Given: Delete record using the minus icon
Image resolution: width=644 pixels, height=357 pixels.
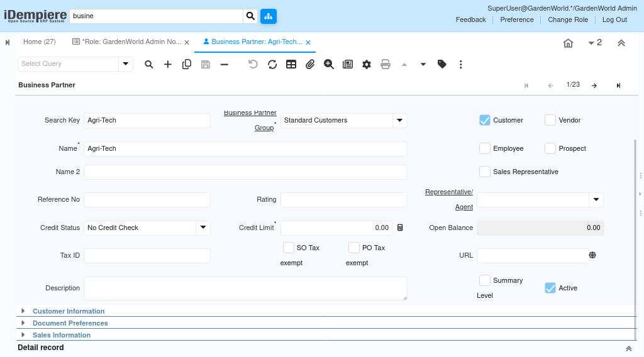Looking at the screenshot, I should click(x=225, y=65).
